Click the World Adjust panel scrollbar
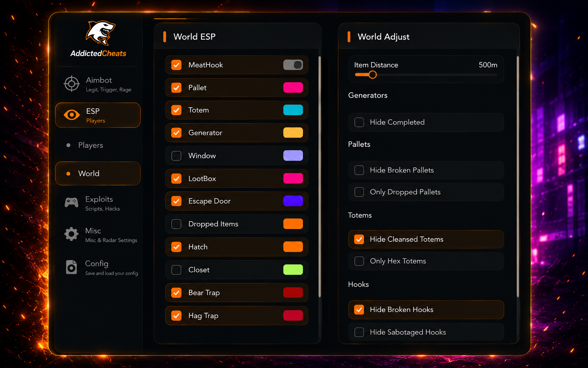Viewport: 588px width, 368px height. (518, 177)
